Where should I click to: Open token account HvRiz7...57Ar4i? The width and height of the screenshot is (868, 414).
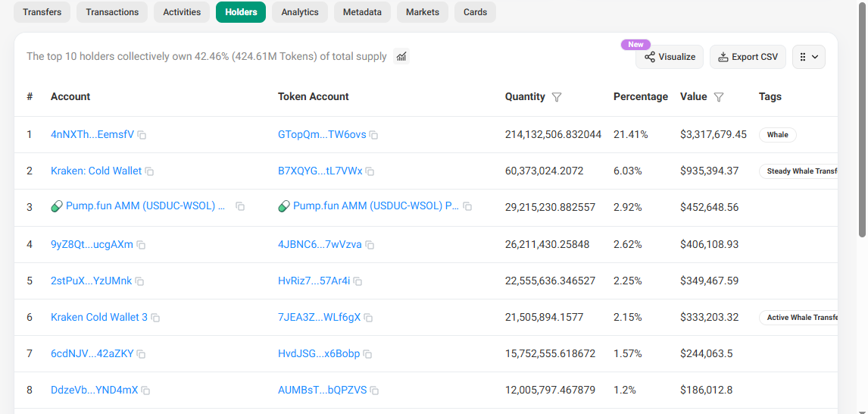pos(314,281)
